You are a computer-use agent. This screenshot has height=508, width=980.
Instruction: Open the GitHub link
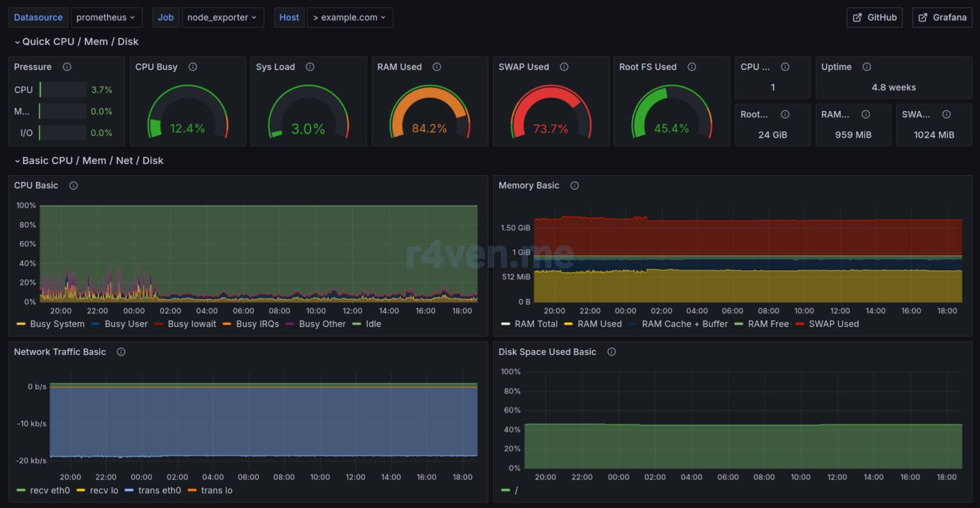click(874, 18)
